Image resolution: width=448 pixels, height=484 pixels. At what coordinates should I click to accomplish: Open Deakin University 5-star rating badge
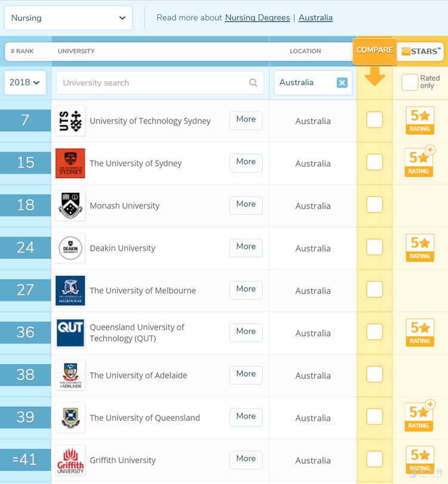point(420,248)
